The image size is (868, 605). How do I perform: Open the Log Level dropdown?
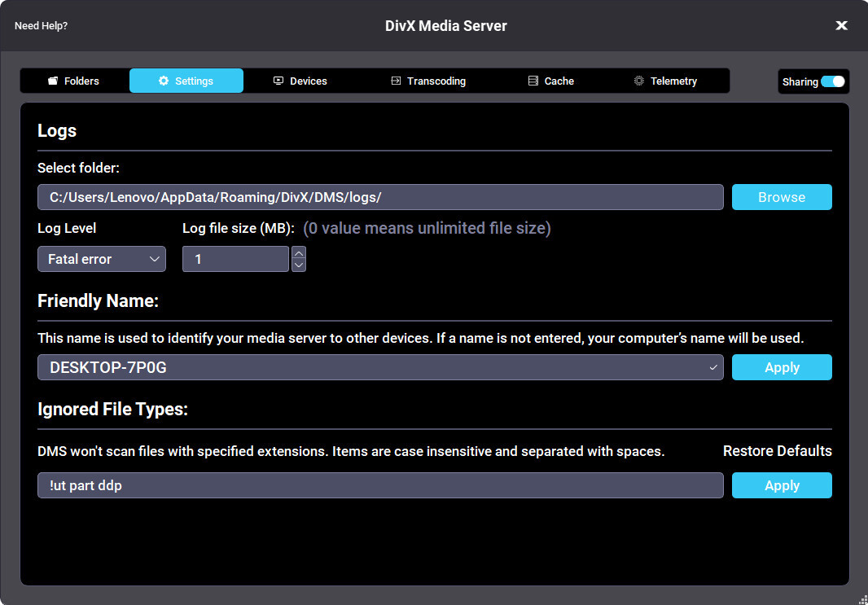(102, 259)
